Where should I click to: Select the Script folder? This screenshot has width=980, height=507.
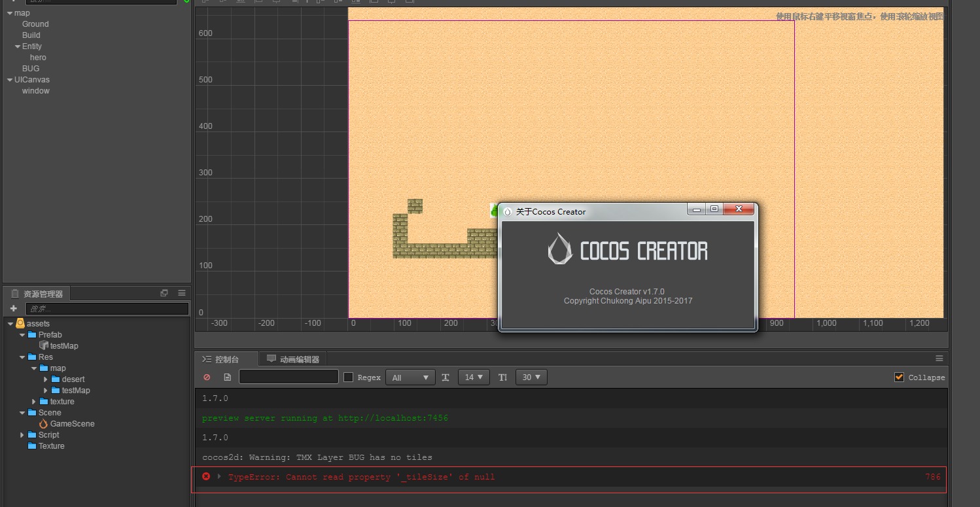click(x=43, y=434)
